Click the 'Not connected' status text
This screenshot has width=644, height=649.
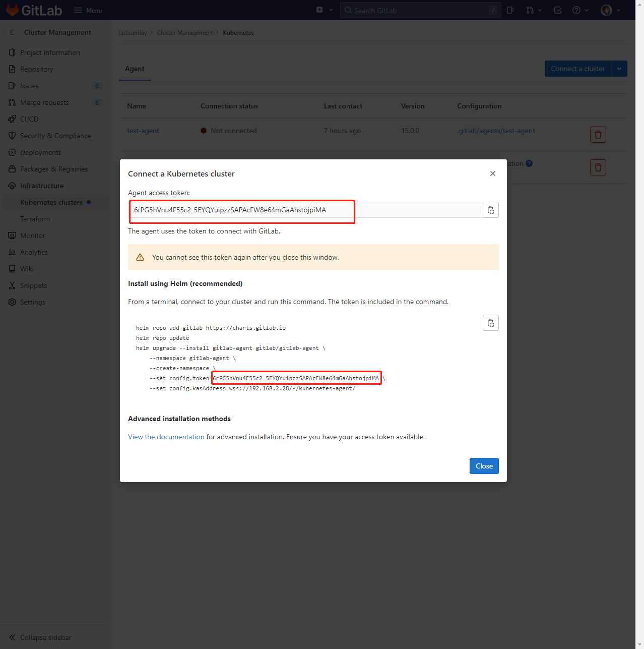point(234,131)
